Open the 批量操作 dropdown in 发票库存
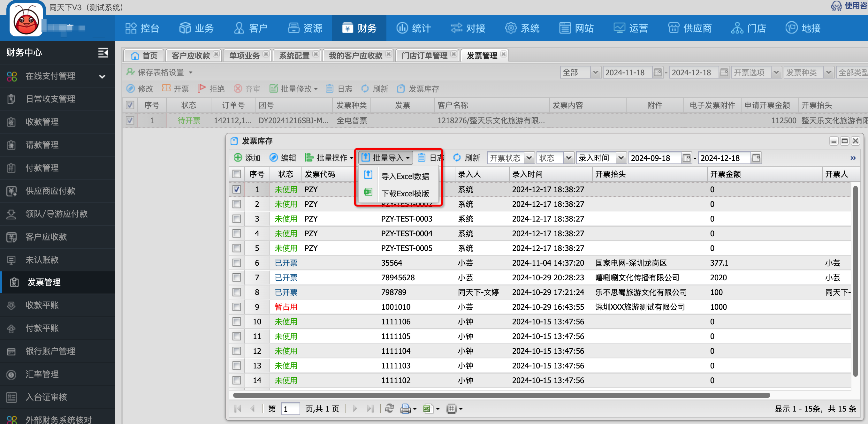The image size is (868, 424). [x=329, y=158]
